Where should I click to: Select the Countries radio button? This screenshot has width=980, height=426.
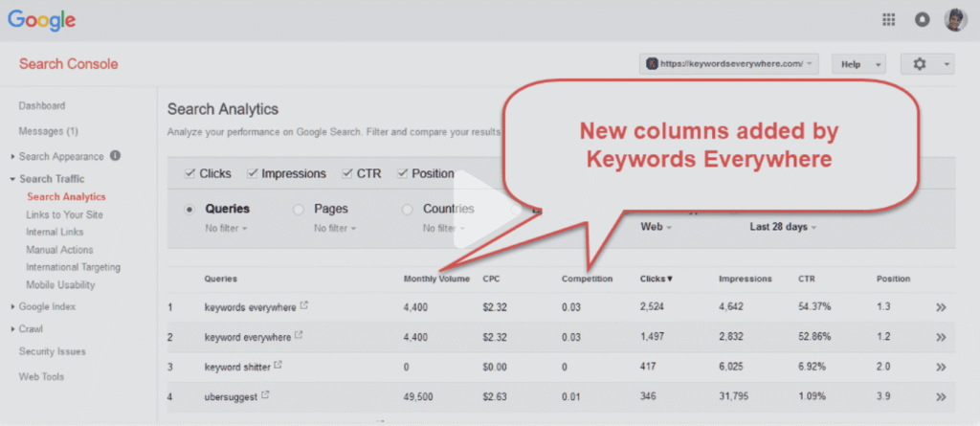[x=407, y=210]
